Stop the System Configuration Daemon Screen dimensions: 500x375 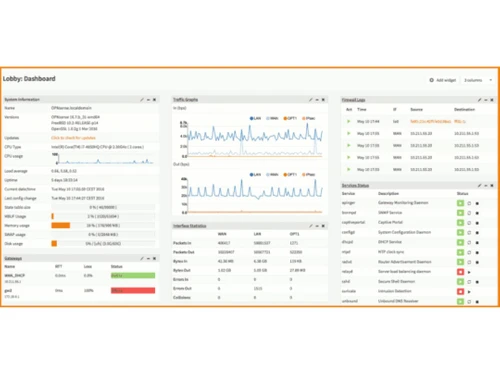pyautogui.click(x=477, y=233)
